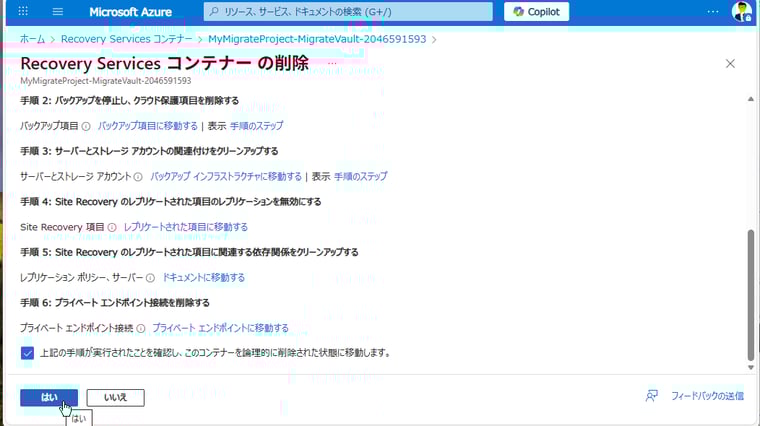Open the account avatar menu
The width and height of the screenshot is (760, 426).
(x=741, y=12)
